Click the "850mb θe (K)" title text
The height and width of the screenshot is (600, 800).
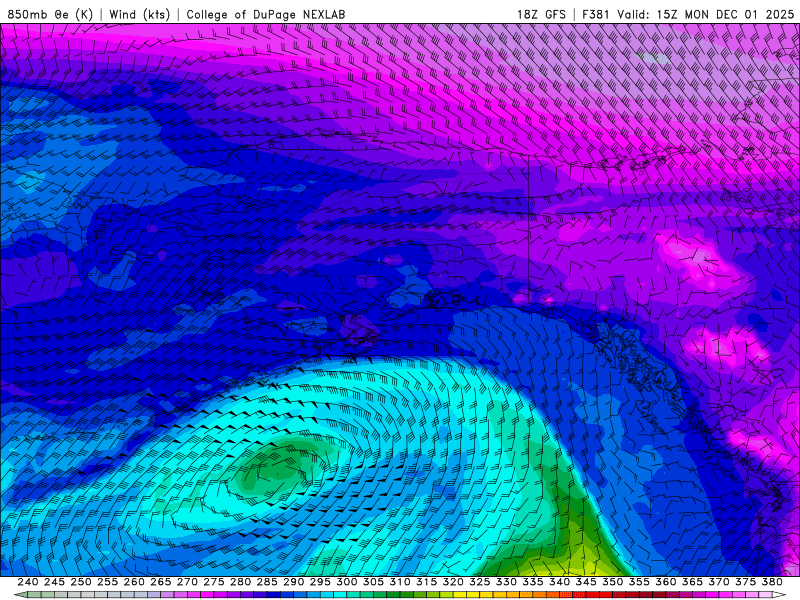point(50,14)
